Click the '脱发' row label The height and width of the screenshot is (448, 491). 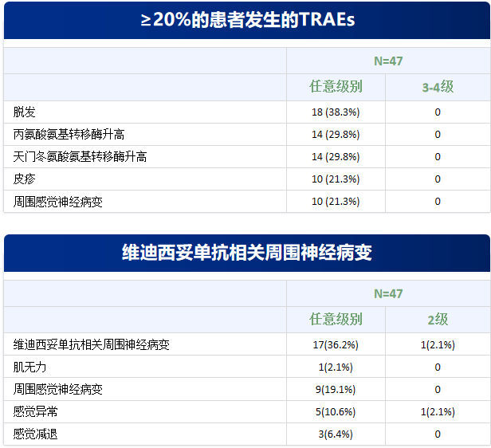[x=25, y=112]
